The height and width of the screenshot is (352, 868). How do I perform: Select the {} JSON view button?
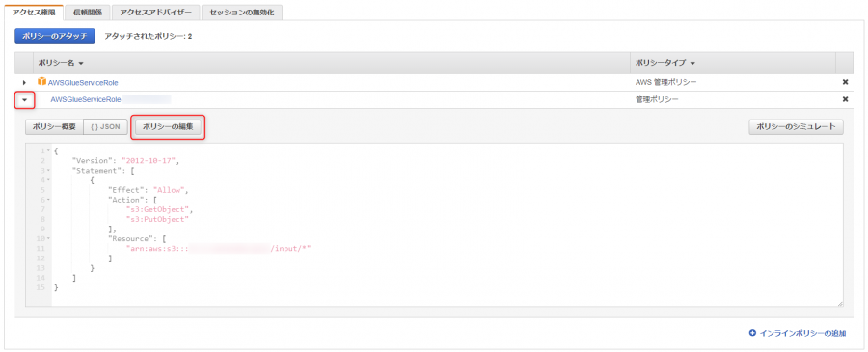coord(105,126)
